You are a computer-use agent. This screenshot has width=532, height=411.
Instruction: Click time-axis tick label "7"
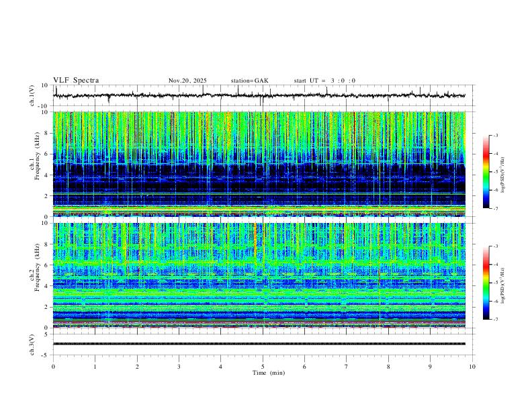coord(347,367)
